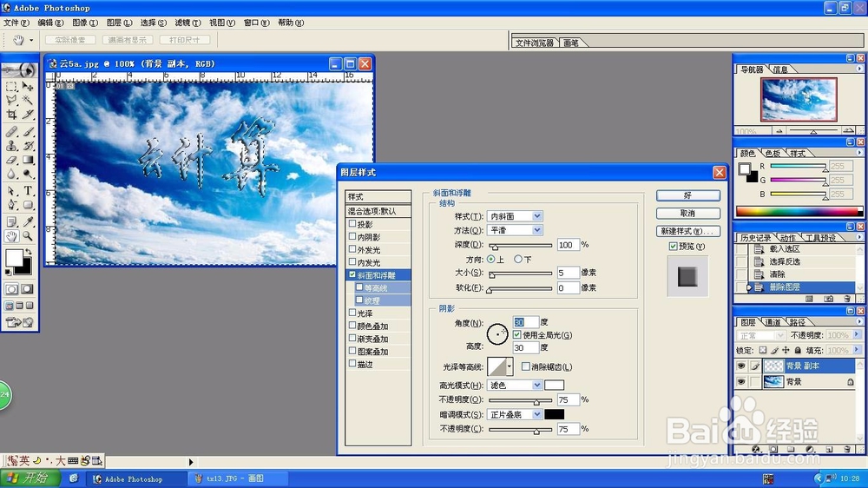Switch to 动作 tab
Screen dimensions: 868x488
pyautogui.click(x=788, y=238)
